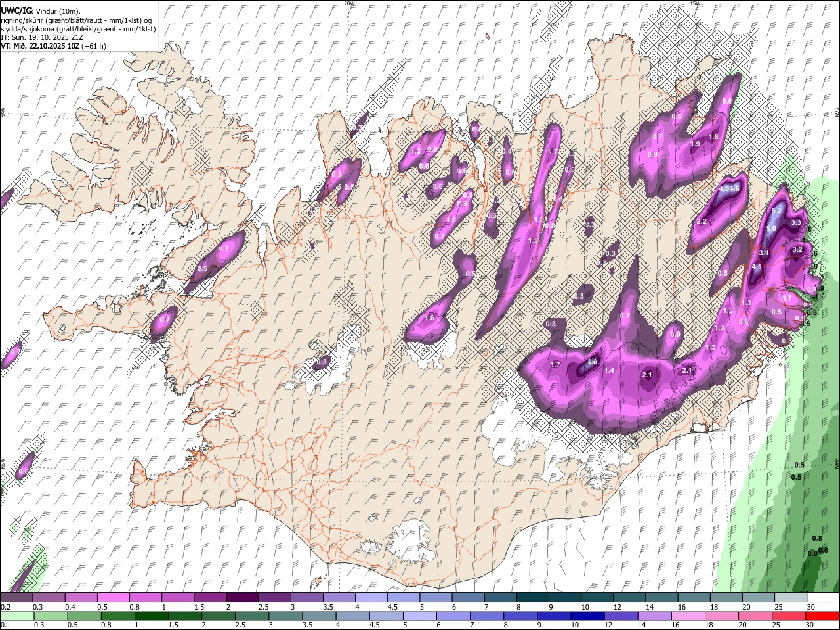Click the "UWC/IG: Vindur (10m)," title text
This screenshot has width=840, height=630.
pos(40,11)
